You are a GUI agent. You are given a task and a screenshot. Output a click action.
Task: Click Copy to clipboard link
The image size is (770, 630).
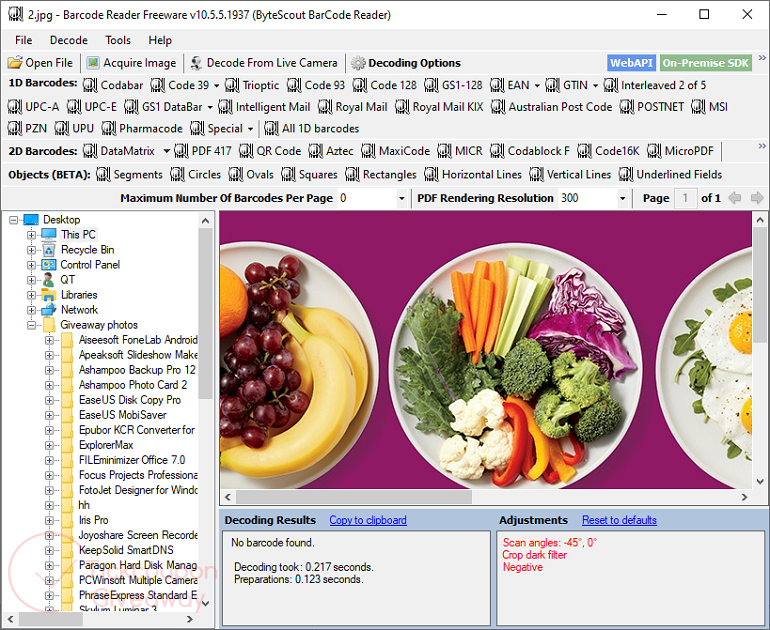pos(368,520)
